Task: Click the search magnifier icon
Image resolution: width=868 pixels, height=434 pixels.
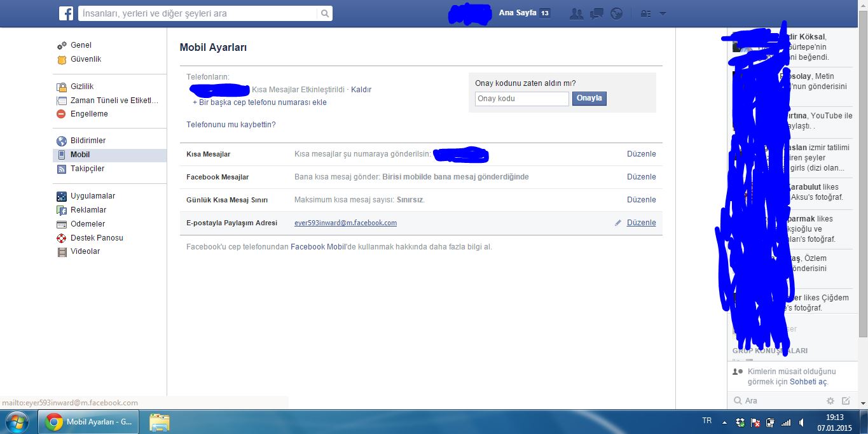Action: [x=324, y=13]
